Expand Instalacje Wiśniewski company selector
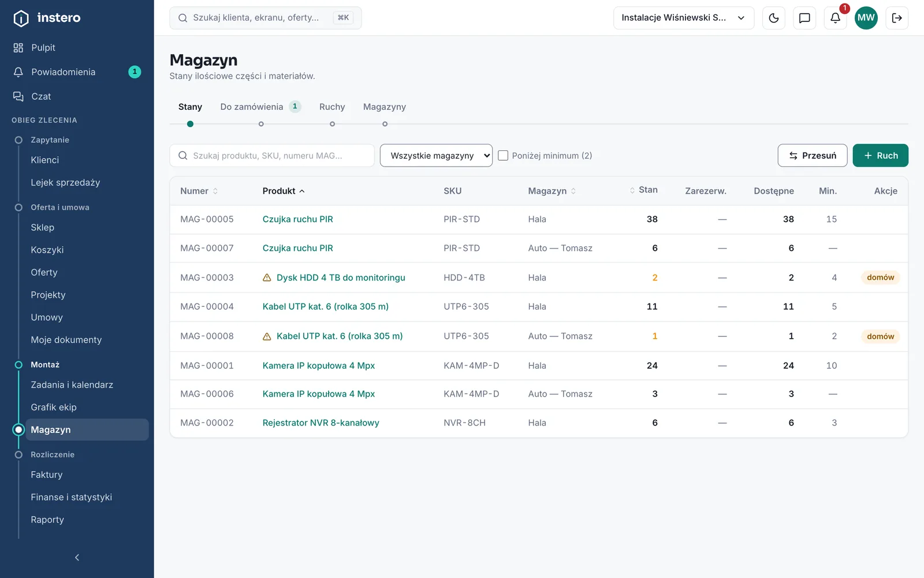The height and width of the screenshot is (578, 924). (684, 18)
